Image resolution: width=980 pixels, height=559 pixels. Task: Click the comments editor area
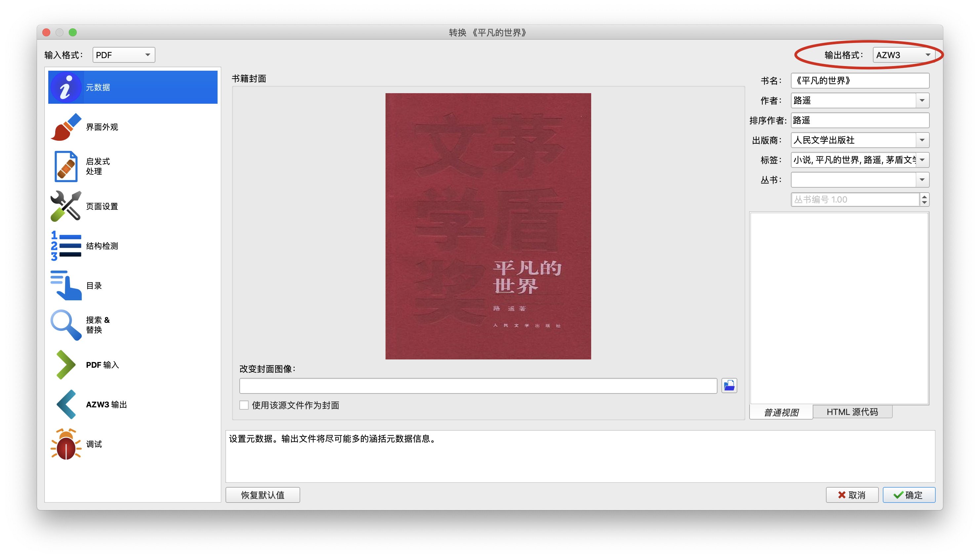[839, 308]
